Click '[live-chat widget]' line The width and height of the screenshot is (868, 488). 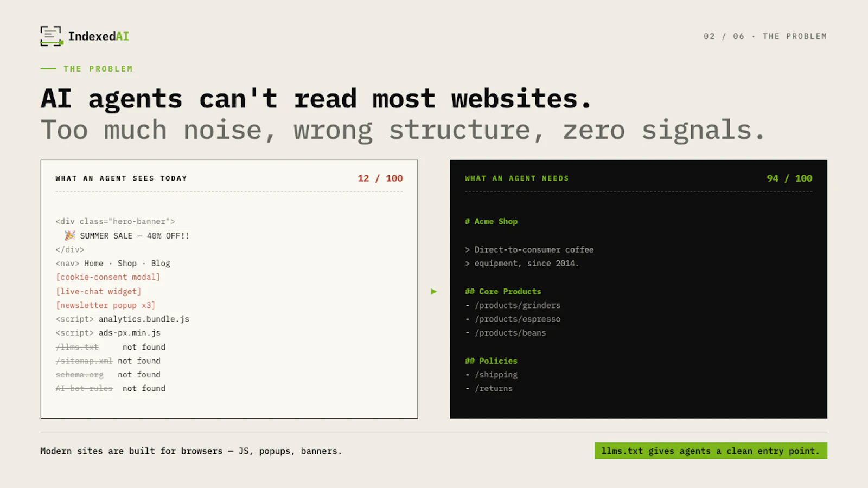(98, 292)
